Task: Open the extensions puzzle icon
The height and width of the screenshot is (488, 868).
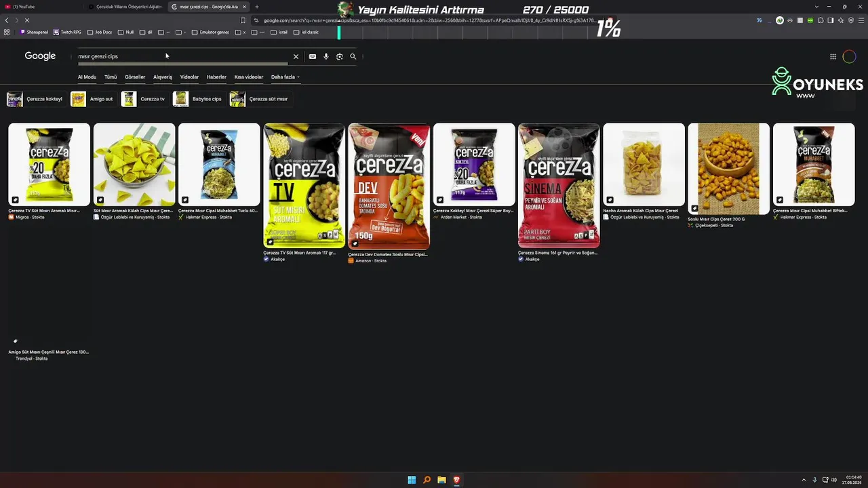Action: (821, 20)
